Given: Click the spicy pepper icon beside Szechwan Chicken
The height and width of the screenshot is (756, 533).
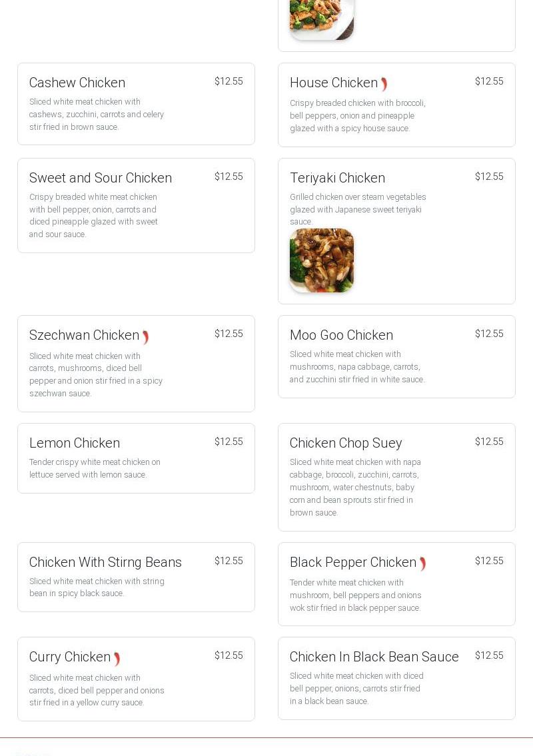Looking at the screenshot, I should click(145, 337).
